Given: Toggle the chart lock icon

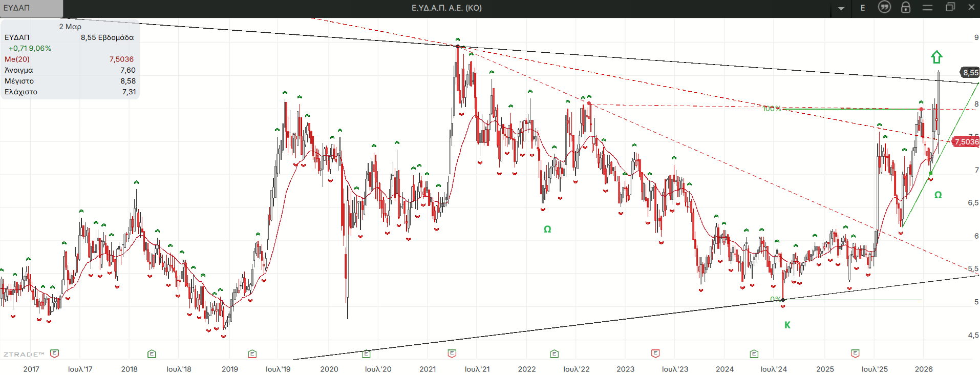Looking at the screenshot, I should [x=906, y=7].
